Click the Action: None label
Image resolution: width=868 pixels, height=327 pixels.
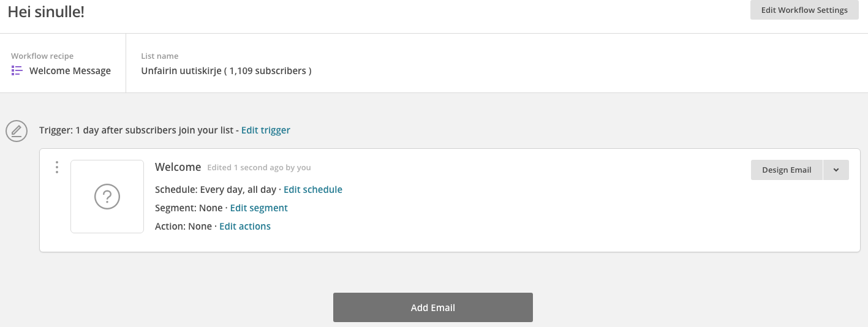pyautogui.click(x=184, y=227)
